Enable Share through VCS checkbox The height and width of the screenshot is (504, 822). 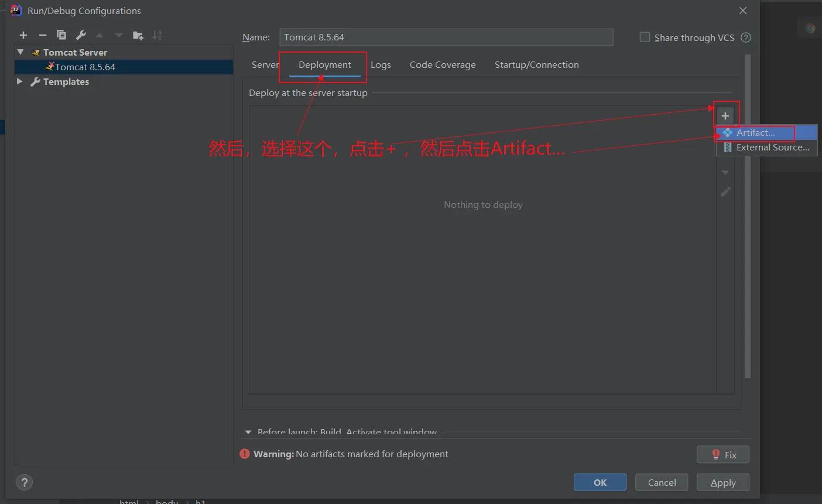click(645, 37)
